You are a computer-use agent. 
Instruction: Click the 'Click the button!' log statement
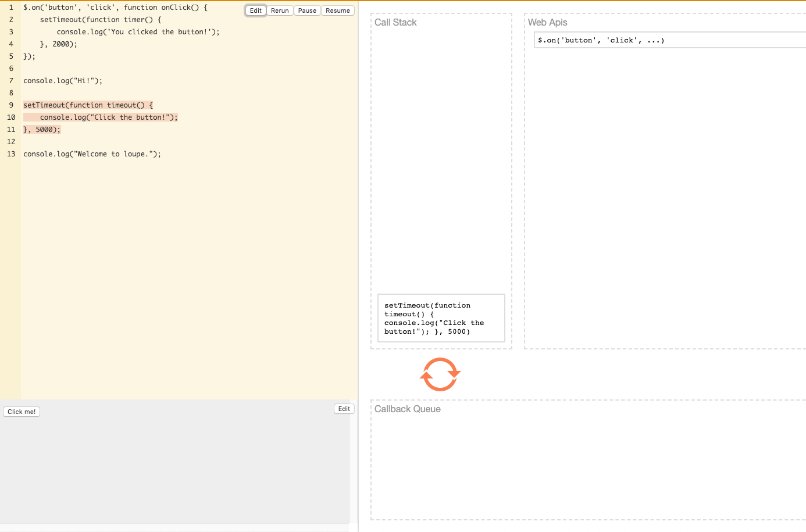[108, 117]
